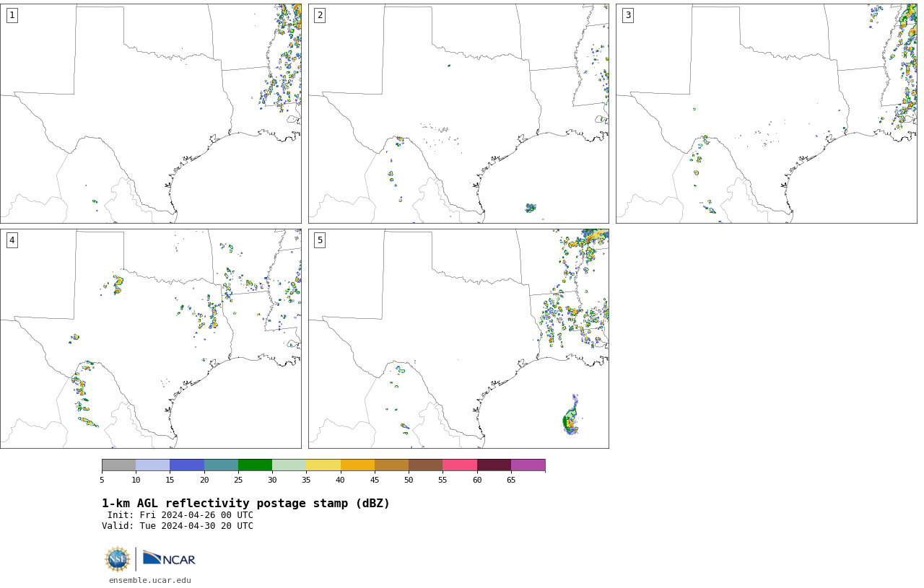The height and width of the screenshot is (588, 924).
Task: Open ensemble member 4 map panel
Action: [x=151, y=339]
